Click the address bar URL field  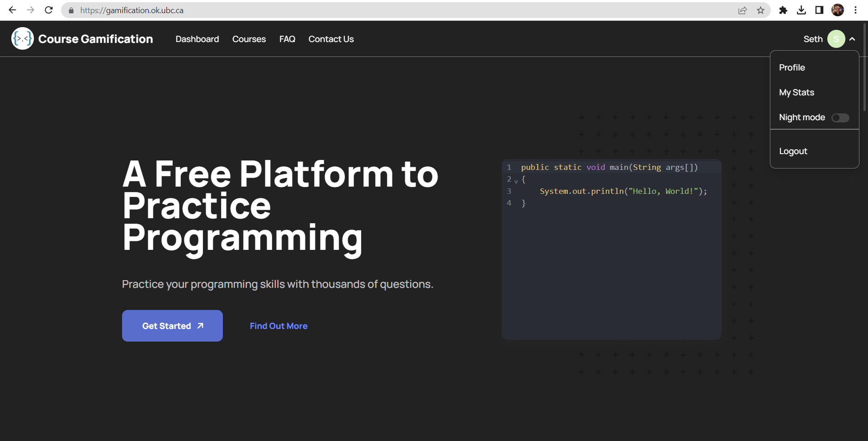pos(132,10)
